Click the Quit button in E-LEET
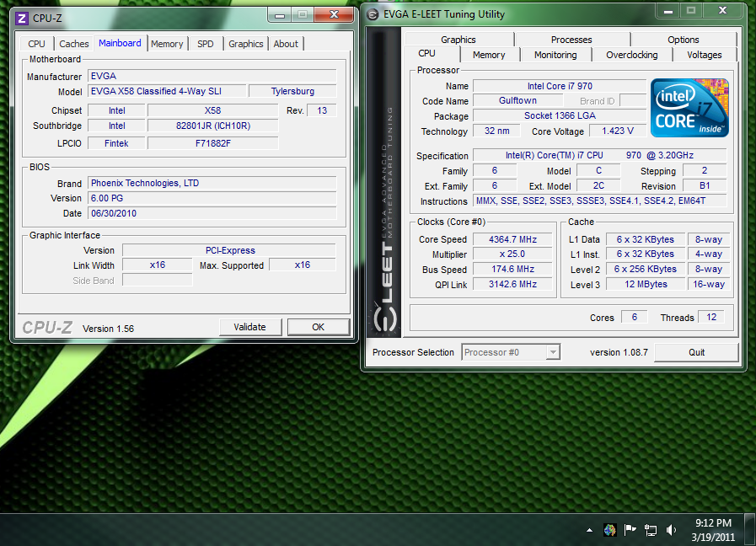756x546 pixels. pyautogui.click(x=696, y=352)
